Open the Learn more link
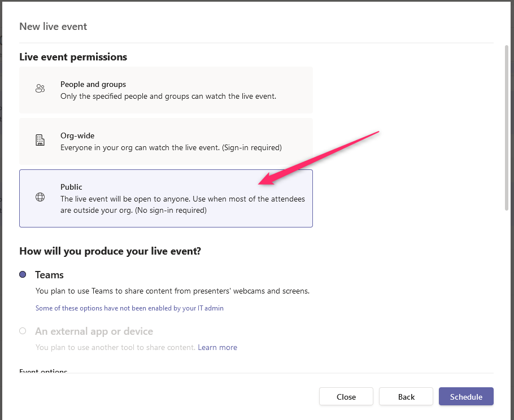Image resolution: width=514 pixels, height=420 pixels. 217,347
